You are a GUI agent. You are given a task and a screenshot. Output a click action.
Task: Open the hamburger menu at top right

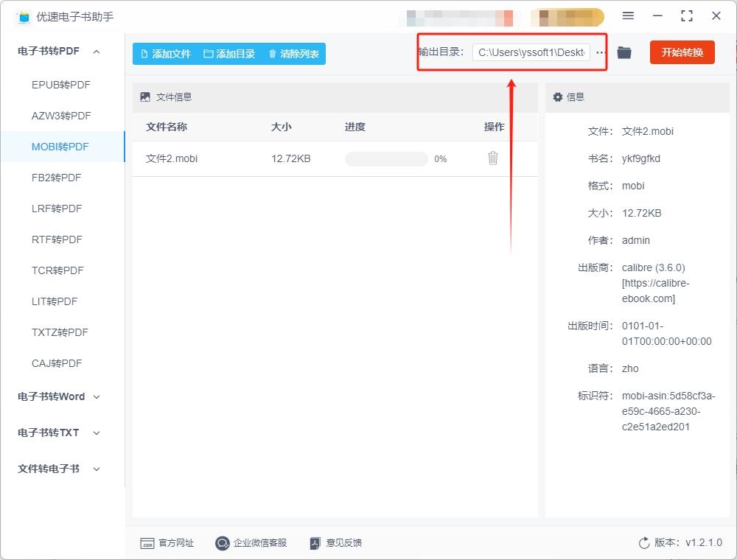[629, 16]
